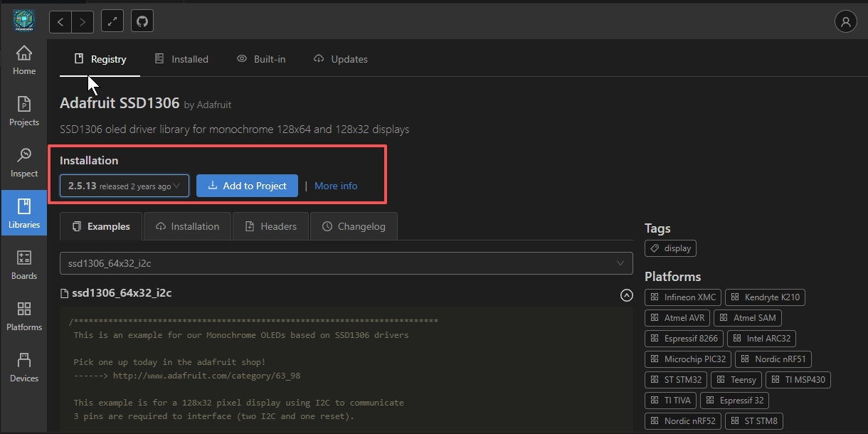Click the Adafruit author link
Image resolution: width=868 pixels, height=434 pixels.
[213, 105]
